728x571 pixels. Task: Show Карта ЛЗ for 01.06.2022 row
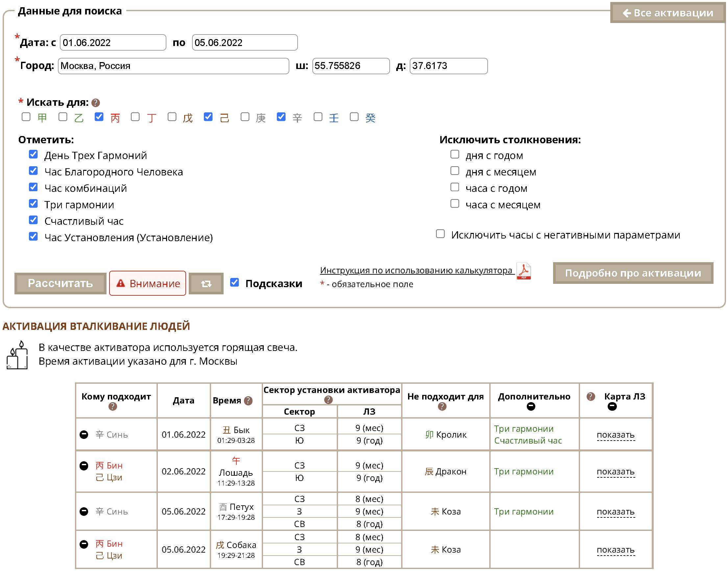616,435
